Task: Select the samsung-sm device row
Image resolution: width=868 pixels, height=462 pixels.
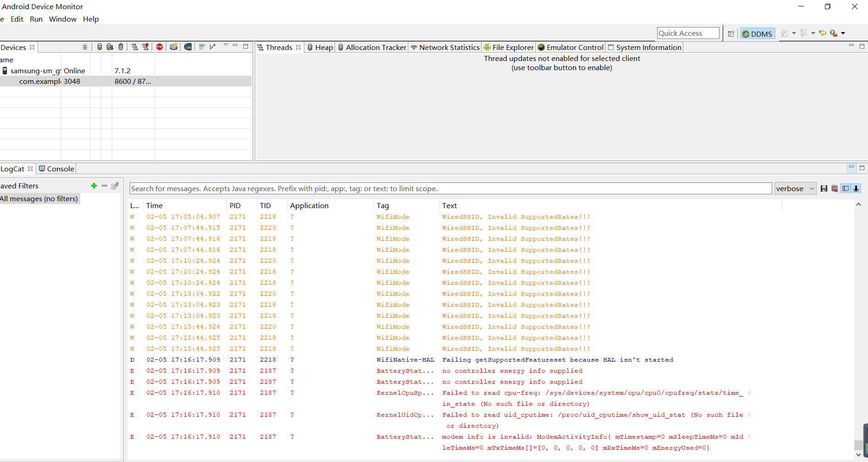Action: click(x=126, y=71)
